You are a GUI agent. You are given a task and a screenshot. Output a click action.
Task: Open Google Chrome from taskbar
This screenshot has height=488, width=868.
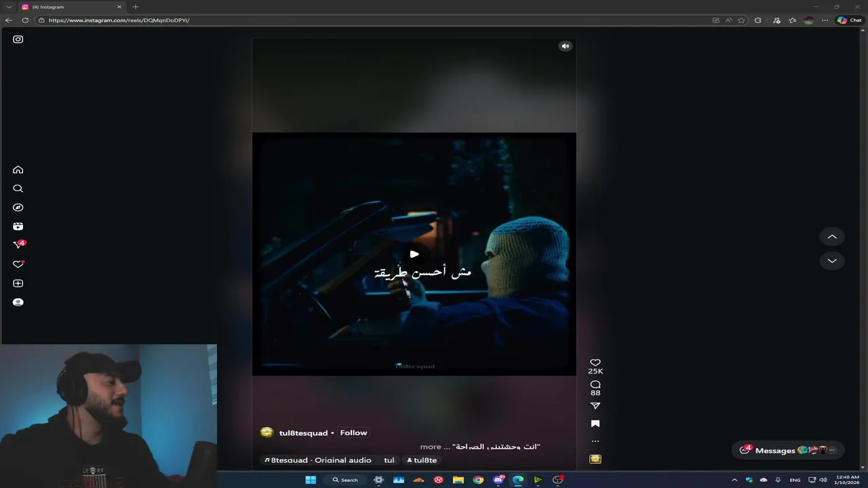[478, 480]
